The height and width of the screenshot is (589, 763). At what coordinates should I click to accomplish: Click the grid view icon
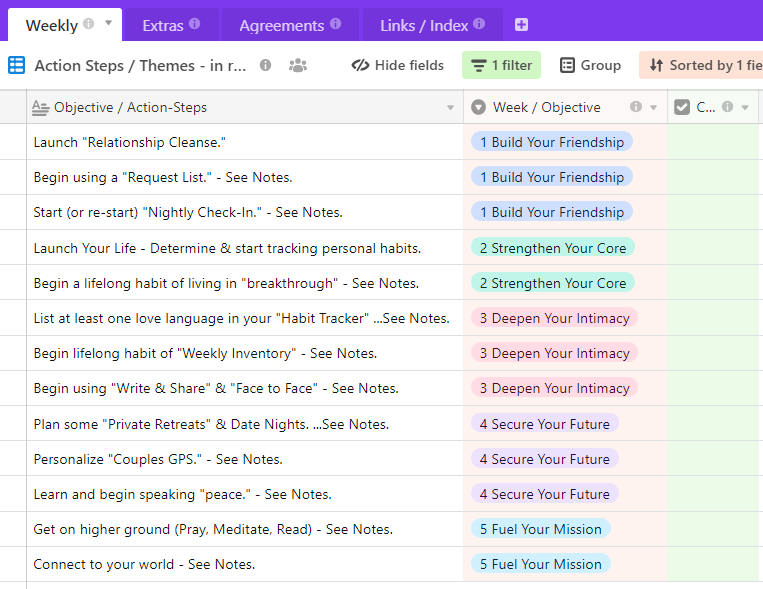(17, 65)
